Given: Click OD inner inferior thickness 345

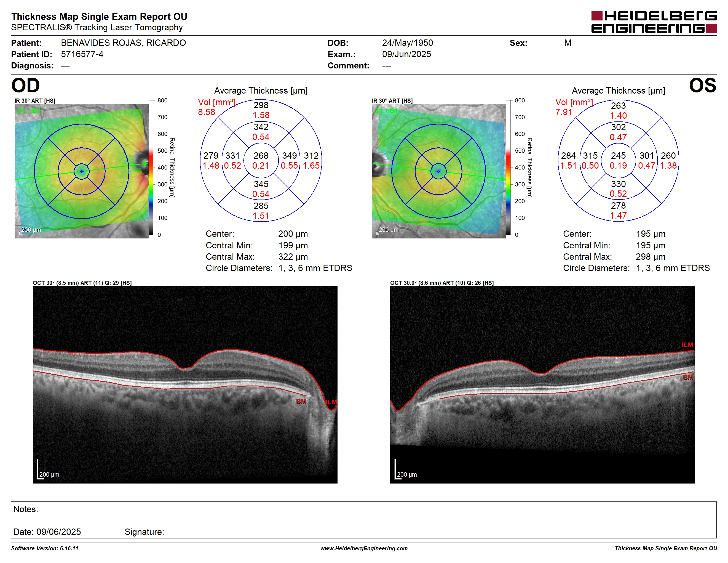Looking at the screenshot, I should click(x=261, y=184).
